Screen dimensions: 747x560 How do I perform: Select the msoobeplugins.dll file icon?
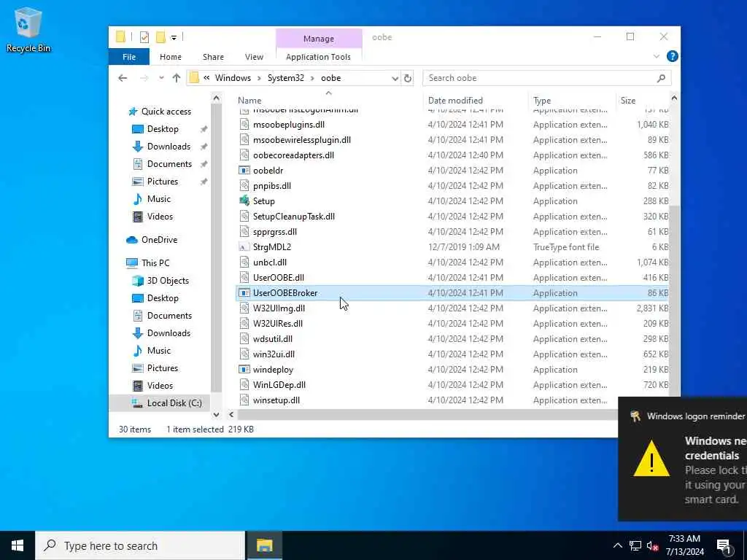(244, 125)
